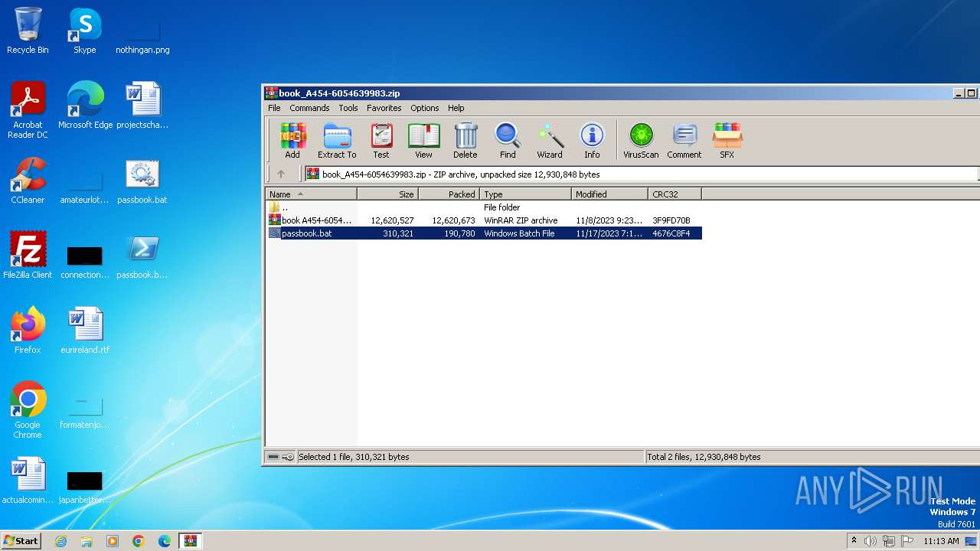Open the Favorites menu
The image size is (980, 551).
click(x=384, y=108)
